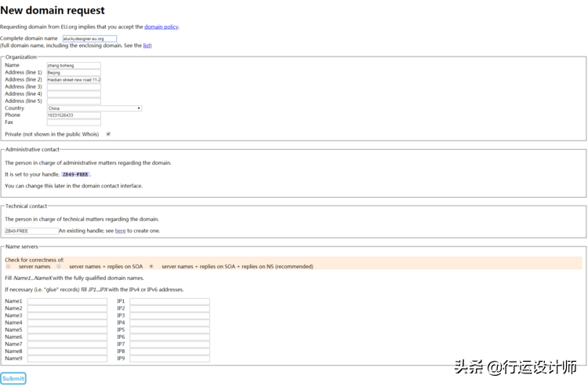Click into the empty Address line 4 field
The height and width of the screenshot is (386, 588).
coord(74,94)
